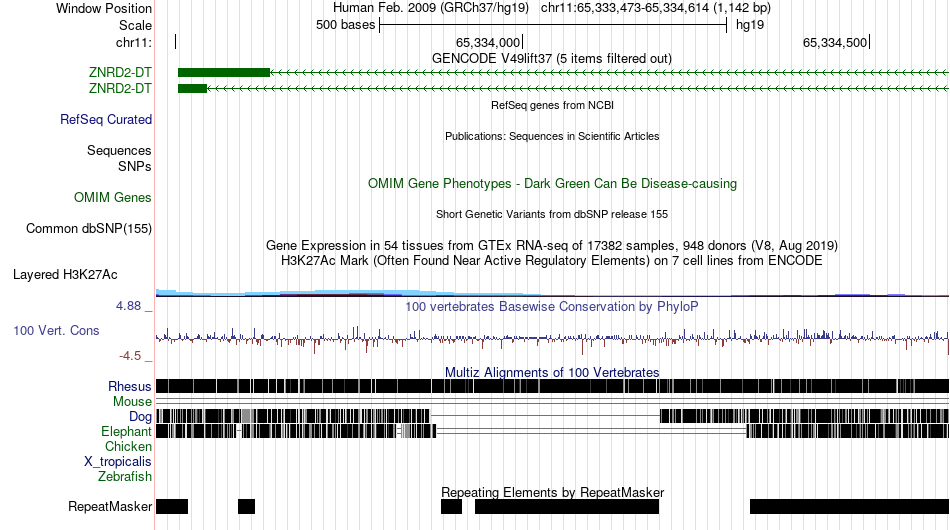The image size is (950, 530).
Task: Click the shorter ZNRD2-DT green exon block
Action: [x=192, y=88]
